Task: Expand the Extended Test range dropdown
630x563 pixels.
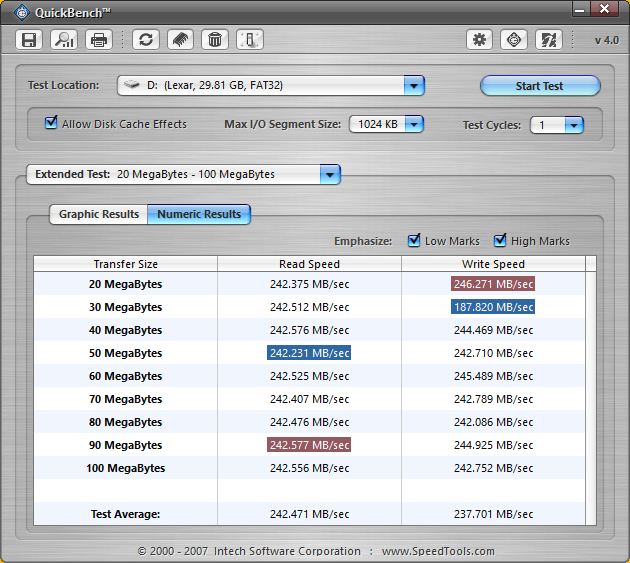Action: 329,174
